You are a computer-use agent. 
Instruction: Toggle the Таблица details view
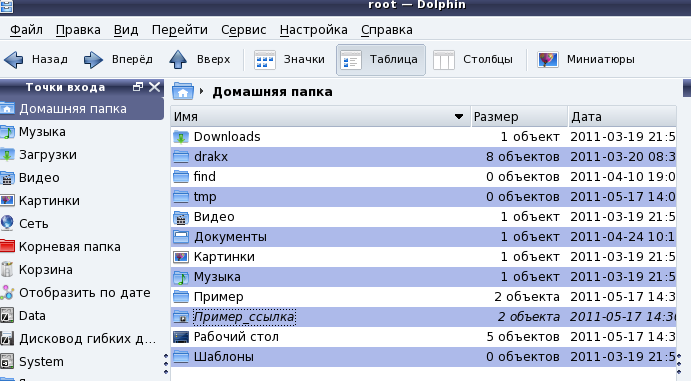tap(381, 59)
